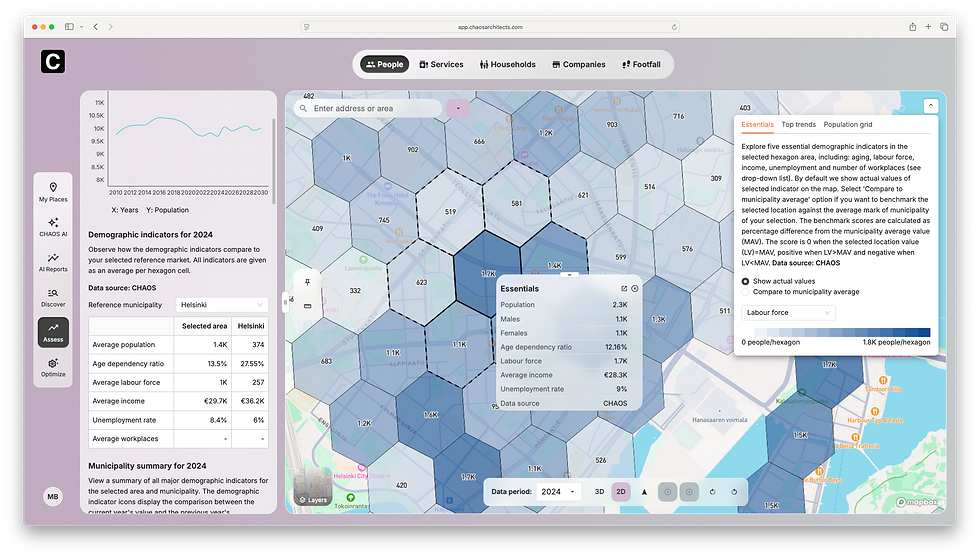Click the left panel vertical scrollbar

click(274, 161)
